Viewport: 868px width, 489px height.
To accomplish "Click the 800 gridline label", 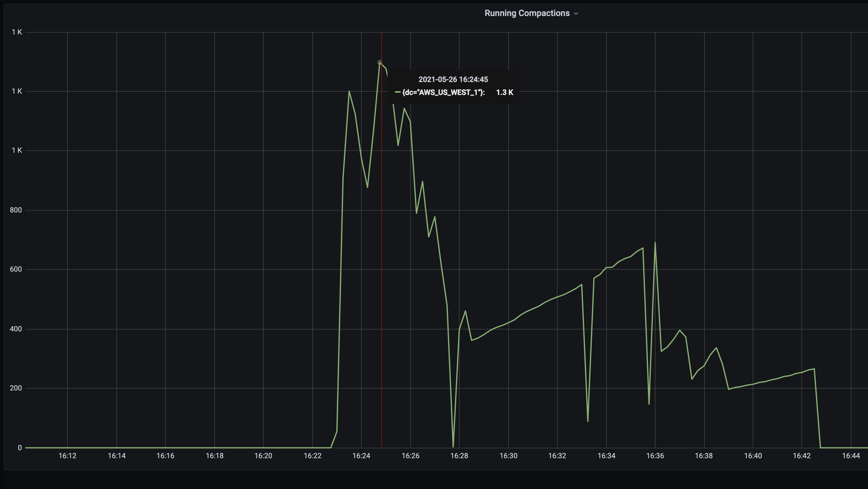I will pyautogui.click(x=16, y=209).
